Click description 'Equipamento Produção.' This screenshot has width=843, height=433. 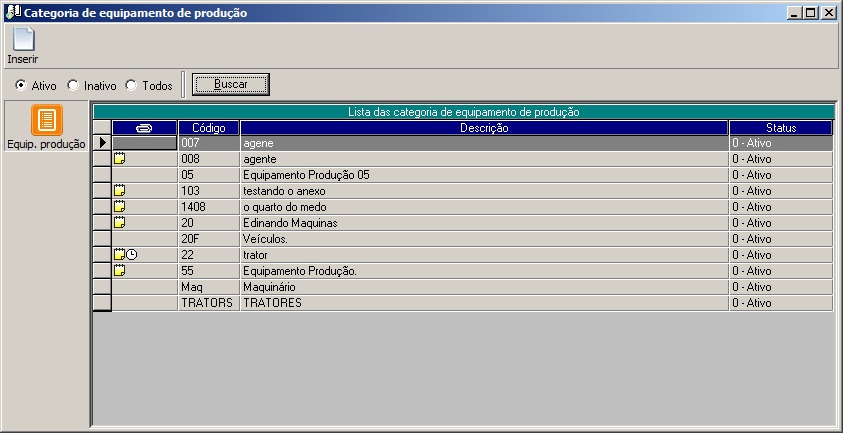300,271
